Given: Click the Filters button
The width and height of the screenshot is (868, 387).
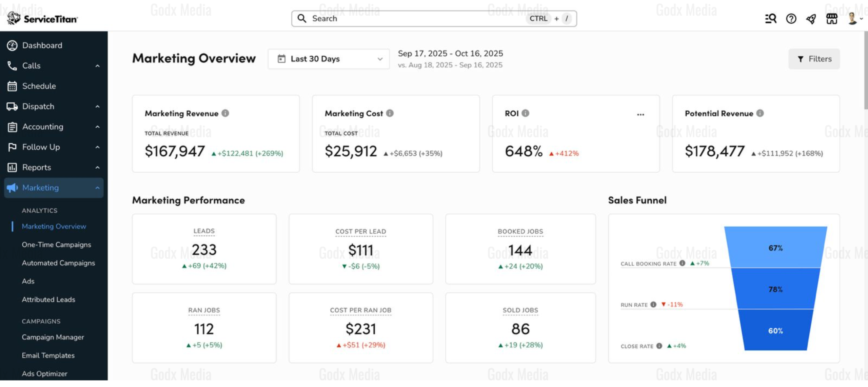Looking at the screenshot, I should [814, 59].
